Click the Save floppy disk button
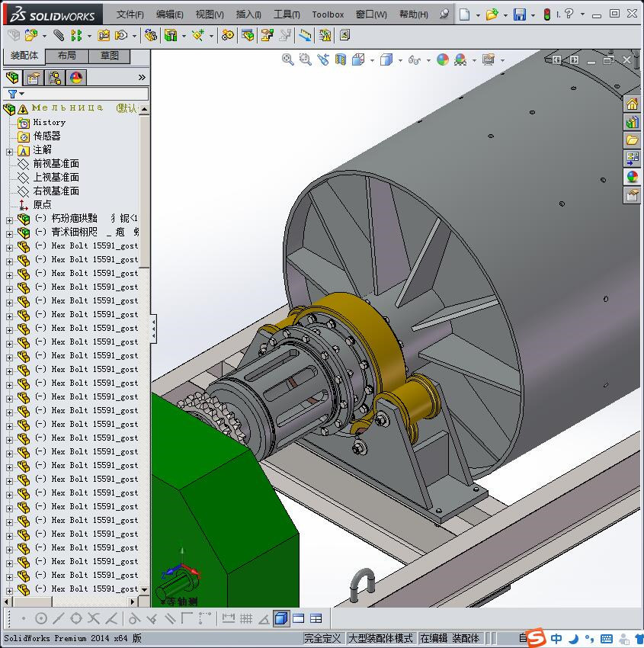Viewport: 644px width, 648px height. tap(520, 14)
